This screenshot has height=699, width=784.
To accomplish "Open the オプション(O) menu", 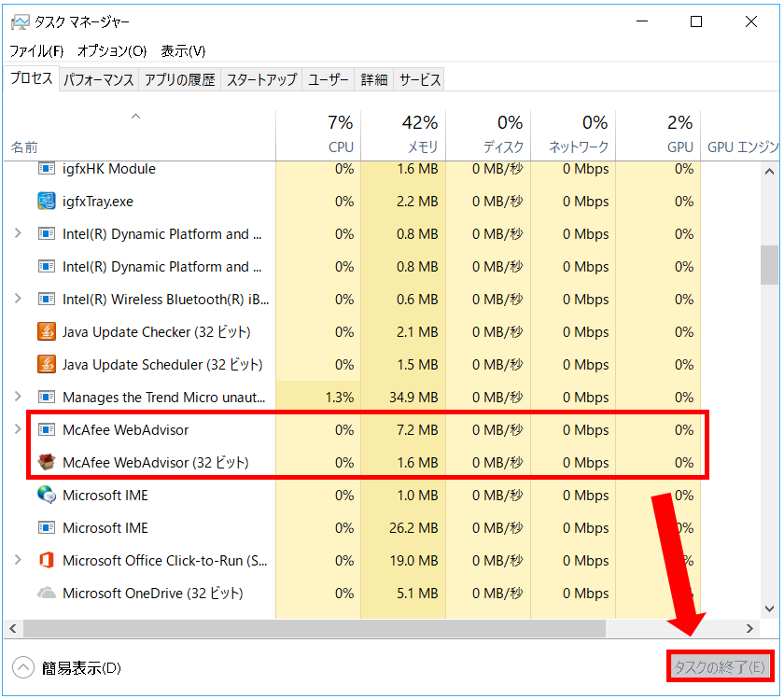I will tap(112, 51).
